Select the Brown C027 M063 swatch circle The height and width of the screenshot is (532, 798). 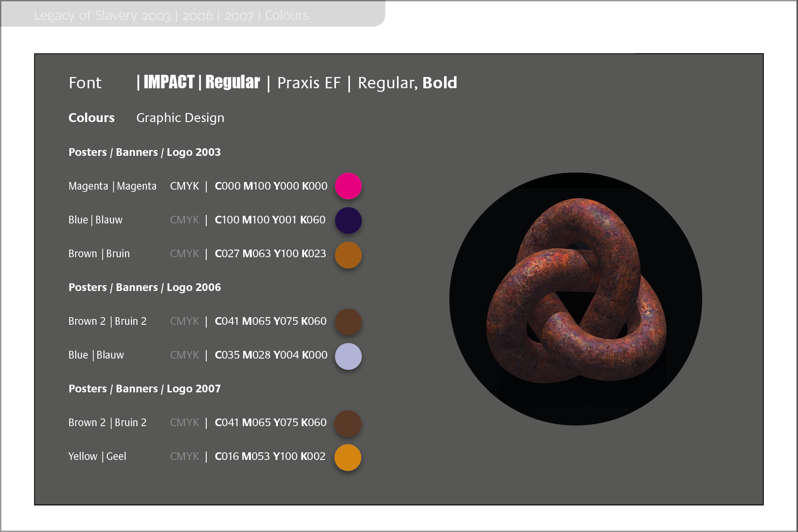click(x=348, y=255)
